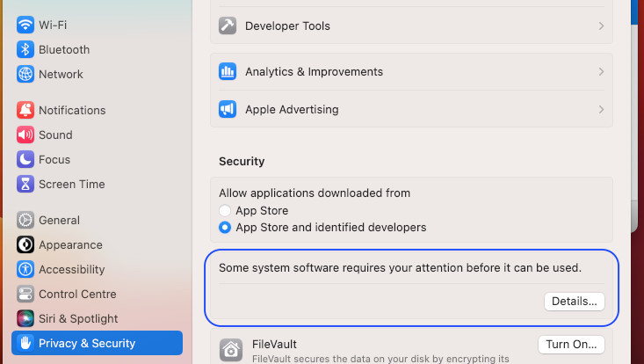The height and width of the screenshot is (364, 644).
Task: Click 'Allow applications downloaded from' text
Action: click(315, 193)
